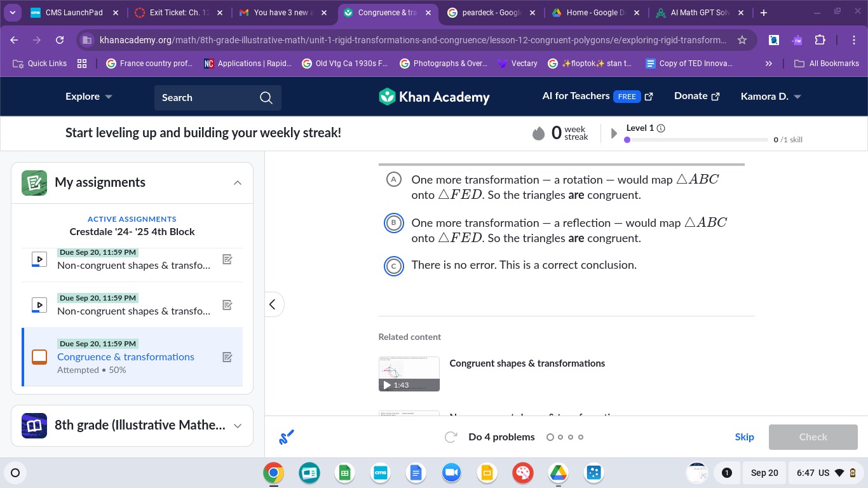The width and height of the screenshot is (868, 488).
Task: Click the Skip link
Action: click(x=744, y=437)
